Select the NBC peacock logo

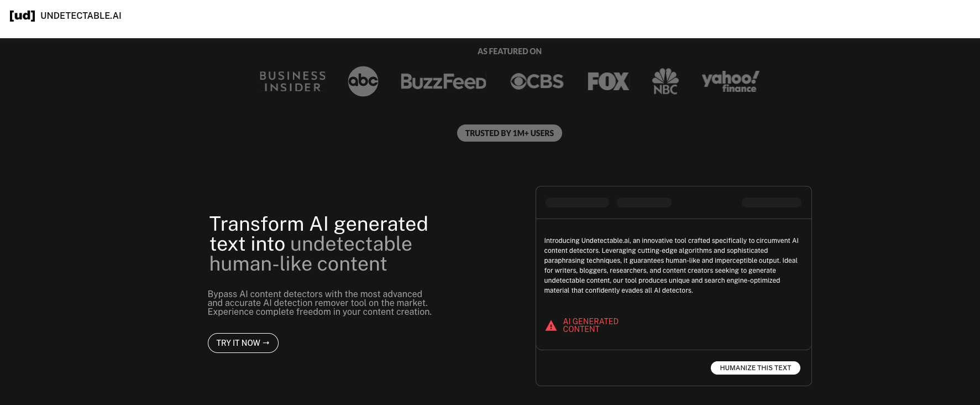[x=665, y=81]
